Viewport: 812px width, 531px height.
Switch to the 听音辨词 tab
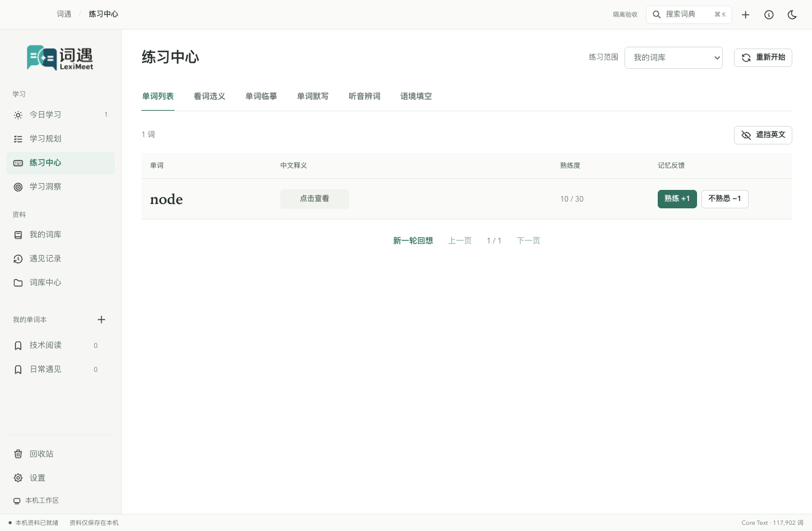365,96
